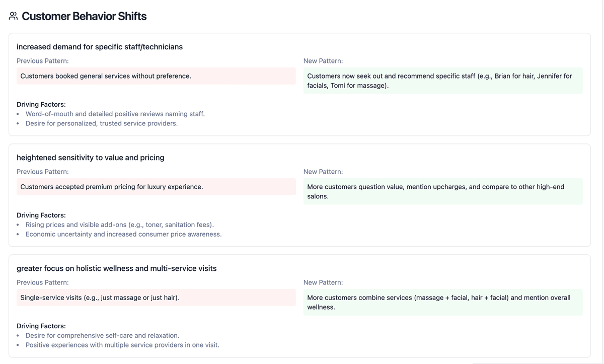This screenshot has width=604, height=364.
Task: Click the Customer Behavior Shifts heading
Action: click(84, 16)
